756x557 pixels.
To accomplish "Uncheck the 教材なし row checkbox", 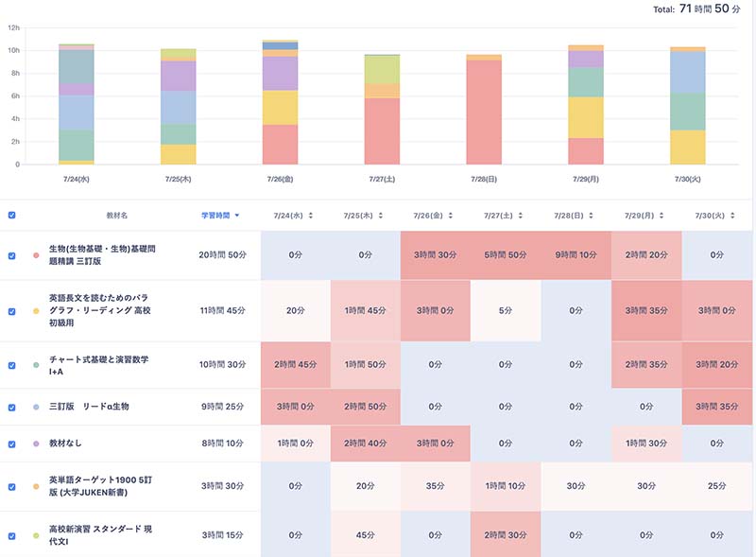I will click(x=11, y=443).
